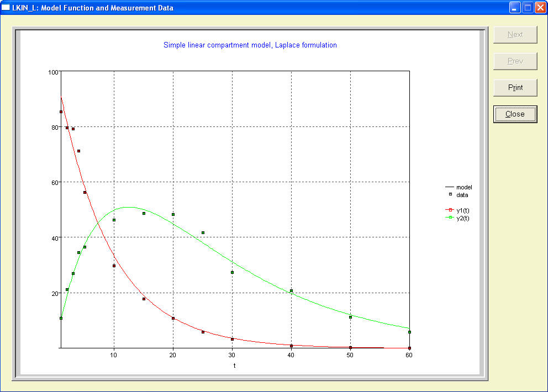Select the 'data' square marker in legend
Image resolution: width=548 pixels, height=392 pixels.
pos(451,195)
